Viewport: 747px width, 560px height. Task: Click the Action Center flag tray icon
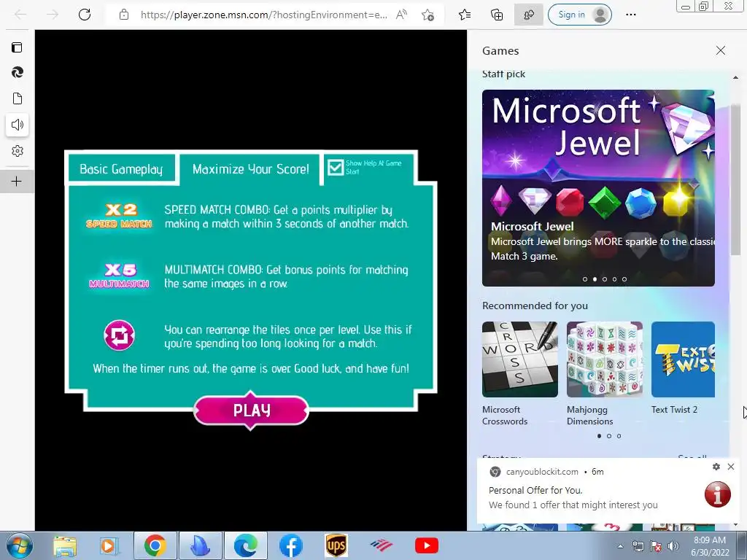(x=656, y=546)
